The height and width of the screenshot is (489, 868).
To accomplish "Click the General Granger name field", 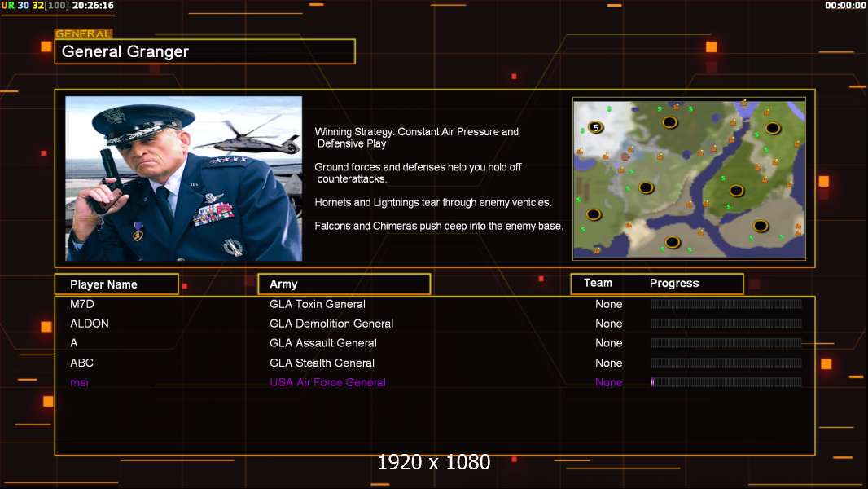I will coord(205,51).
